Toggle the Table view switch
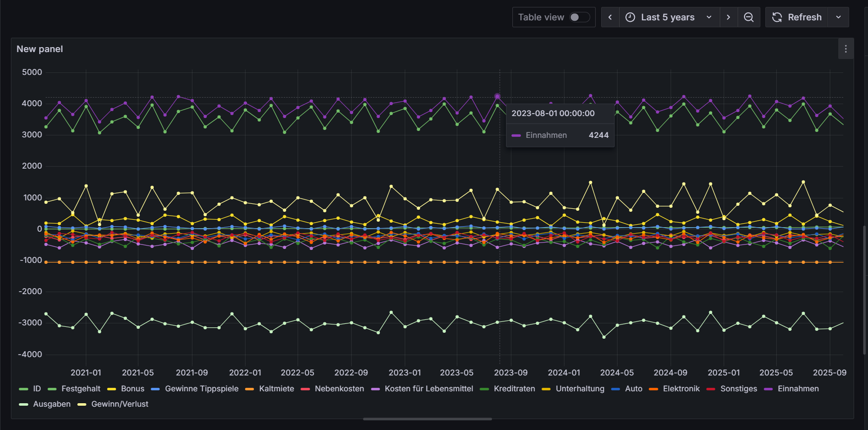868x430 pixels. [579, 17]
